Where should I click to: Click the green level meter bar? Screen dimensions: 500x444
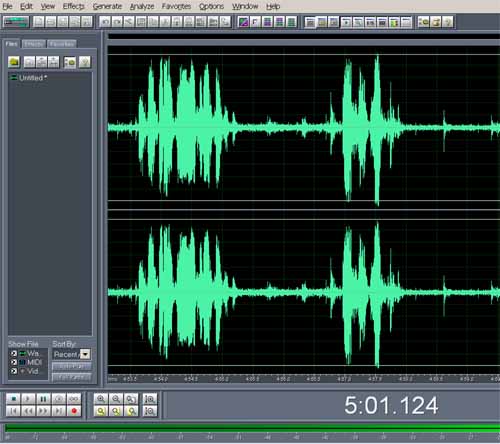pyautogui.click(x=252, y=428)
